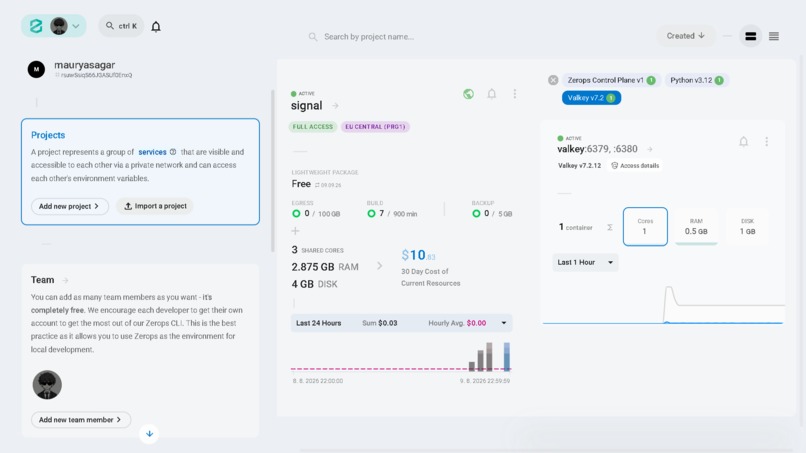Click the latest blue cost bar
Viewport: 806px width, 453px height.
click(507, 356)
